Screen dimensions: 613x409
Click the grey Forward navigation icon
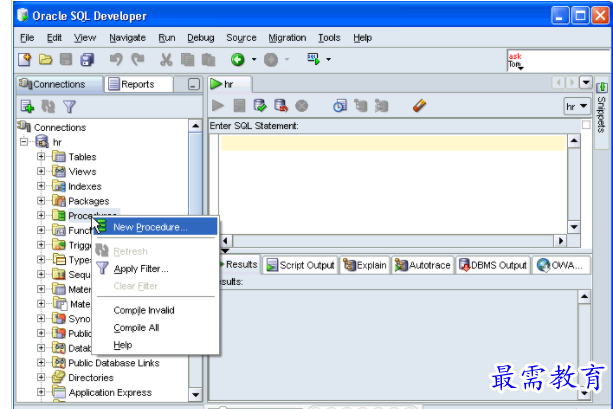tap(271, 59)
